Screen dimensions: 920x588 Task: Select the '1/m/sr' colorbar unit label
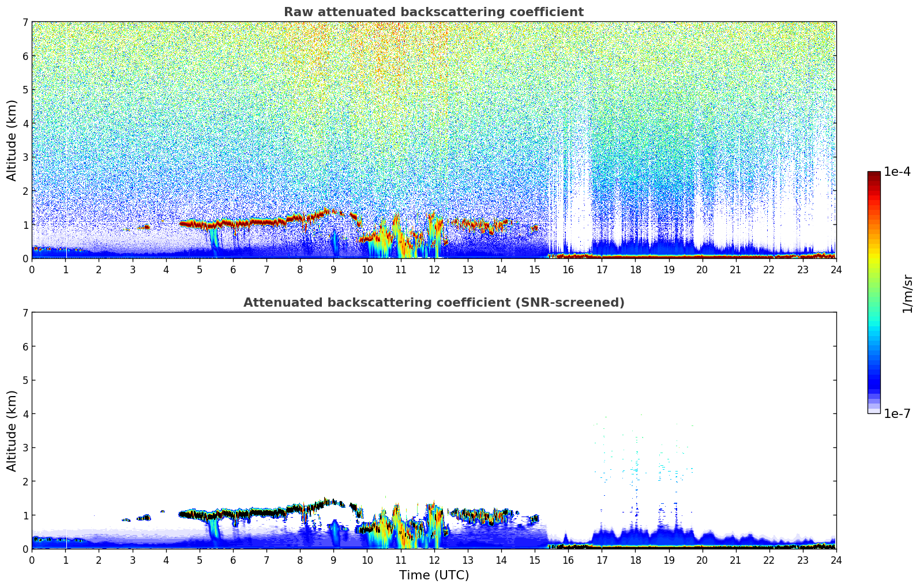coord(908,294)
